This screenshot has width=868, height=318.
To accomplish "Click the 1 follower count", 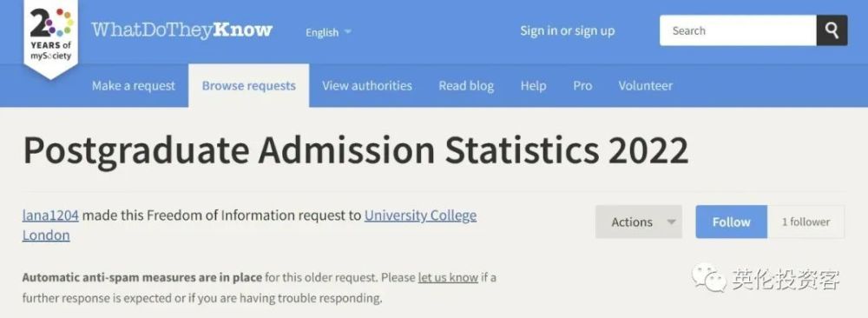I will (806, 222).
